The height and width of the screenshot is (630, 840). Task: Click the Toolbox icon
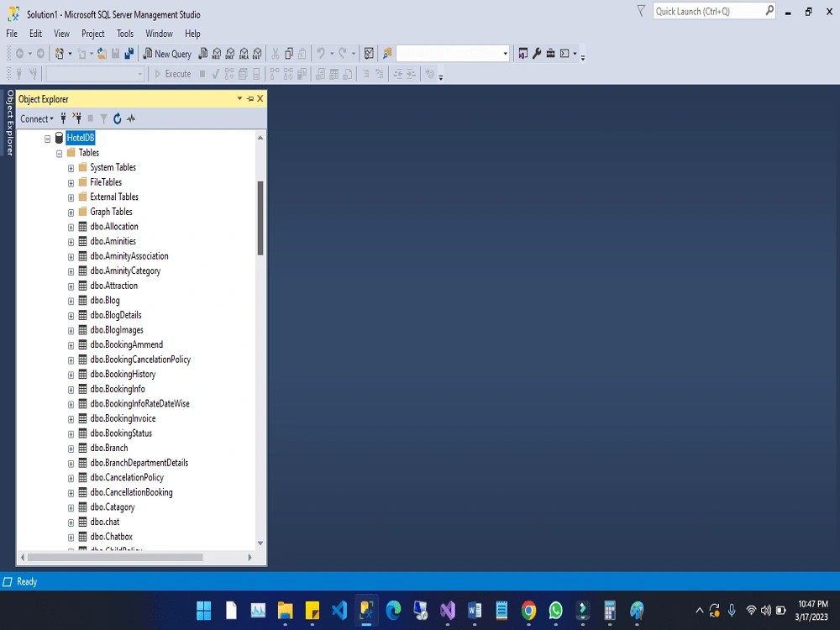(x=551, y=54)
